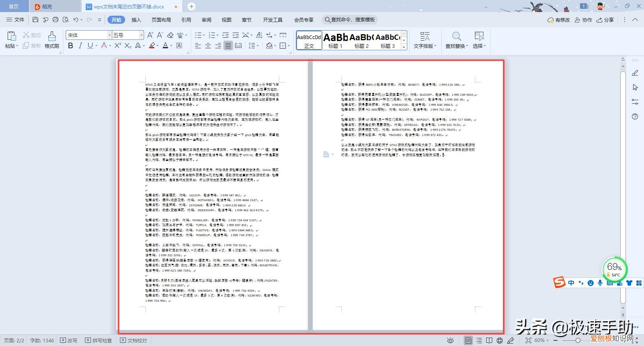
Task: Click the decrease indent icon
Action: click(225, 35)
